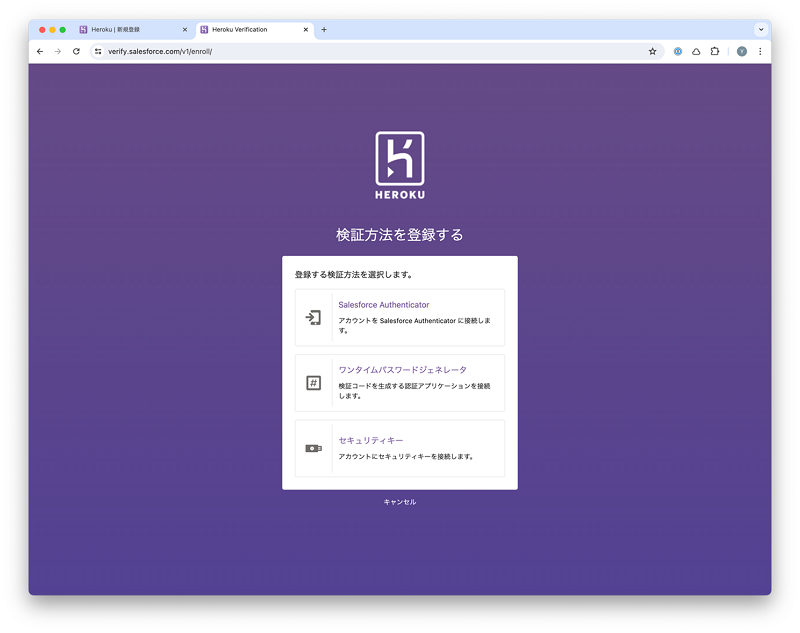Choose the Salesforce Authenticator link
The image size is (800, 633).
(384, 305)
